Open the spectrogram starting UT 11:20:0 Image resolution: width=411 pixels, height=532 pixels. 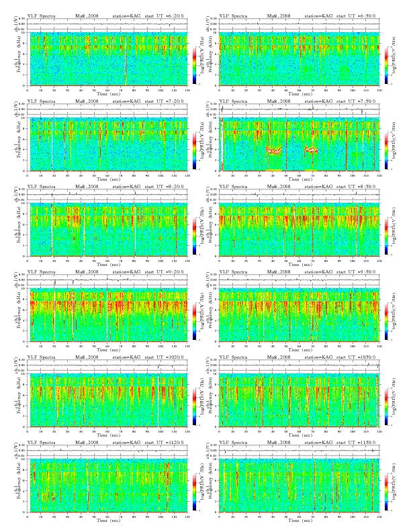click(107, 486)
